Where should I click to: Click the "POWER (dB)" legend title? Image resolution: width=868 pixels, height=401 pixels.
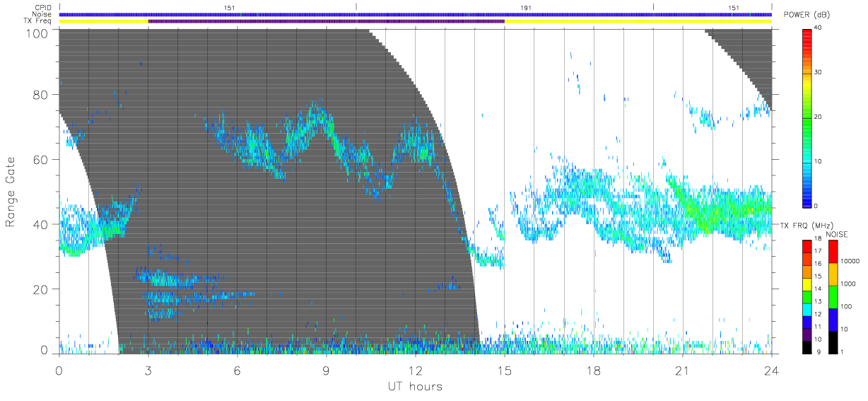click(x=808, y=15)
